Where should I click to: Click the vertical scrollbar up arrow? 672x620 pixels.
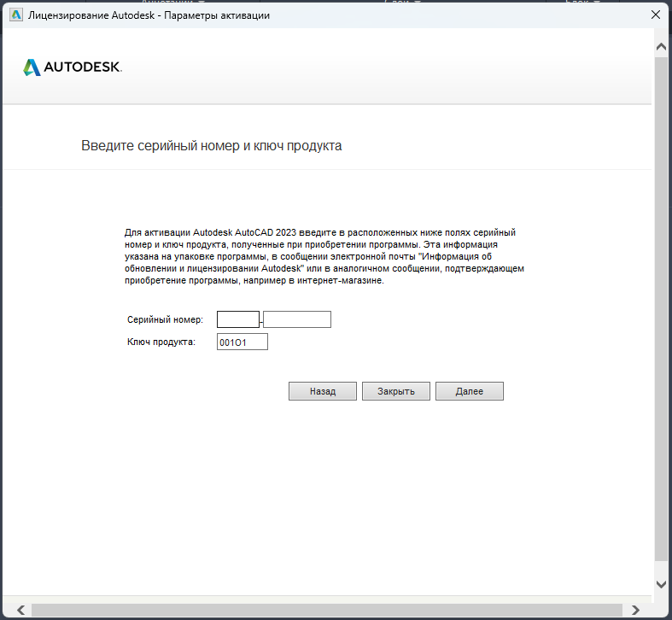661,46
